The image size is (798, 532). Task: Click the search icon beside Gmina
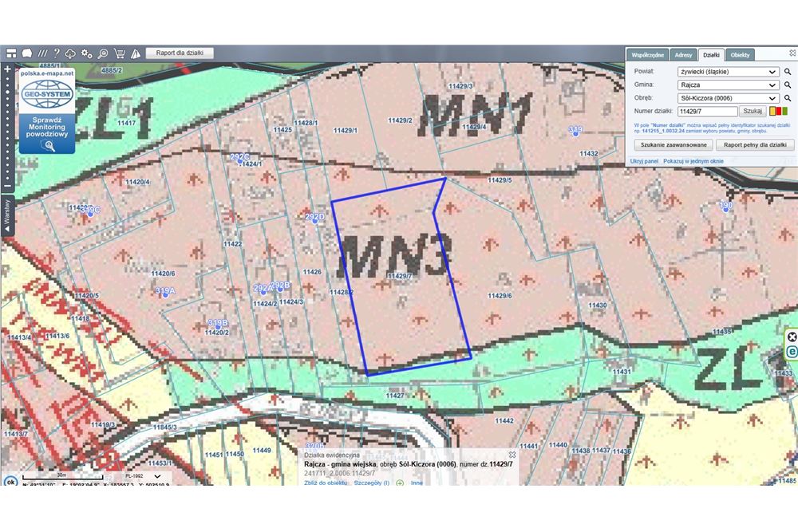(788, 85)
